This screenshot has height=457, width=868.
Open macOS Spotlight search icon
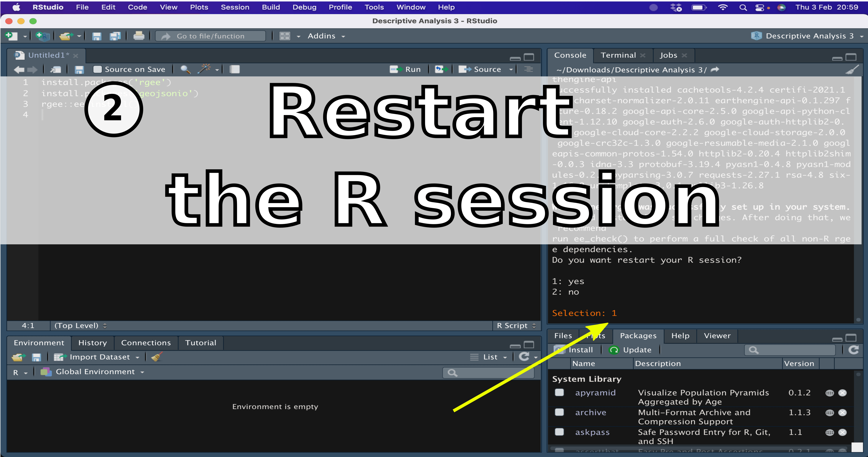click(x=743, y=7)
